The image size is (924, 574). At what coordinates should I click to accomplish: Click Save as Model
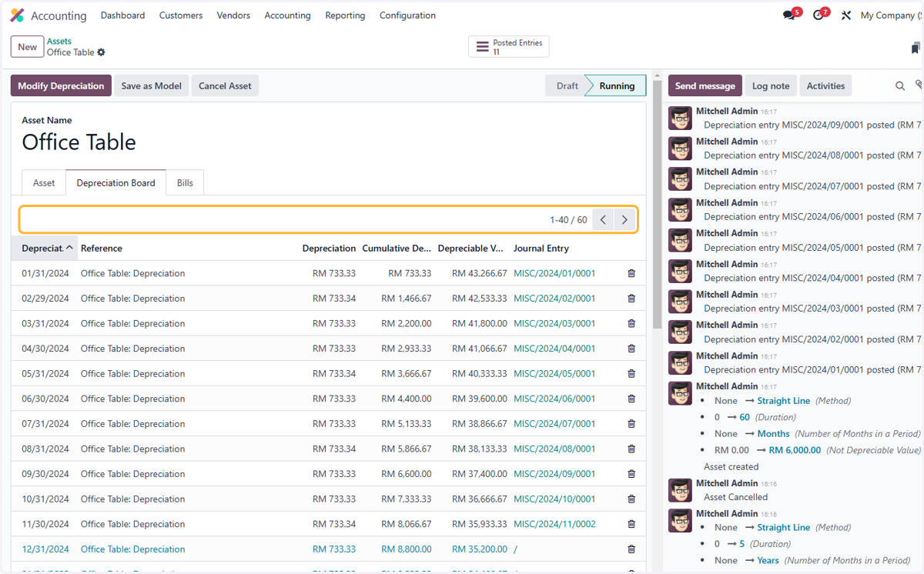[151, 85]
